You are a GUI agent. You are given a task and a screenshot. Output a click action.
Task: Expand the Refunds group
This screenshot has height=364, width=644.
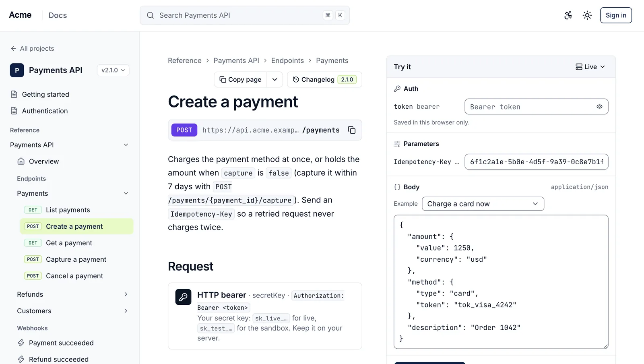[126, 294]
